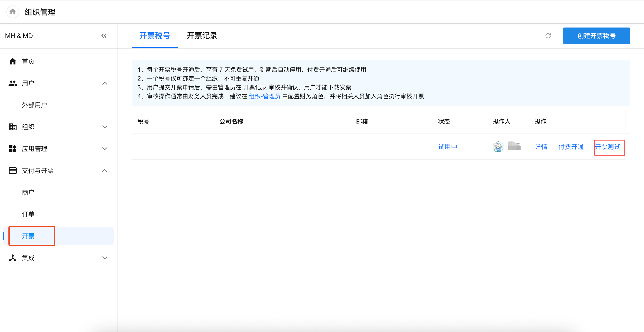
Task: Click the 创建开票税号 button
Action: [x=596, y=36]
